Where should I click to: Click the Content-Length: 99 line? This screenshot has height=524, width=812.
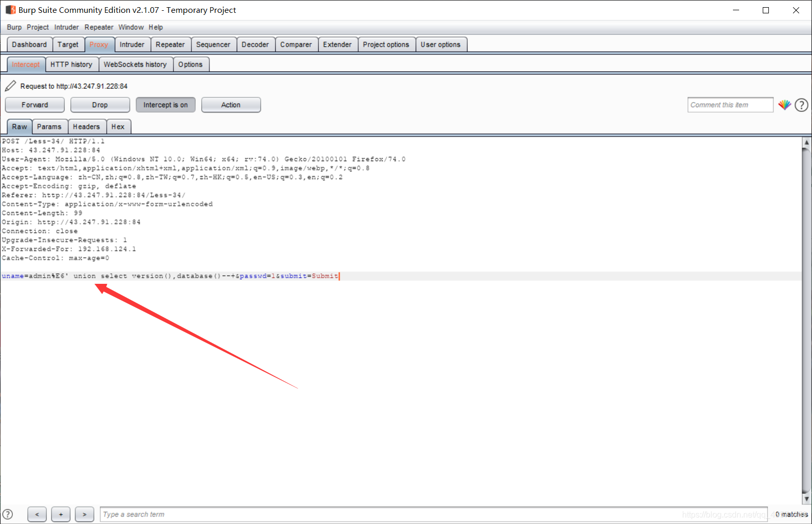(42, 213)
